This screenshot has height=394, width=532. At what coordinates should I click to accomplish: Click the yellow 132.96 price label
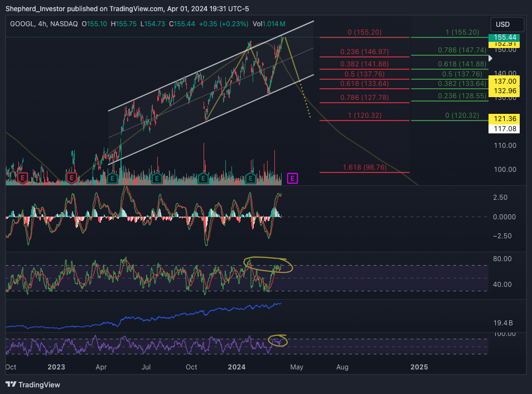(504, 91)
